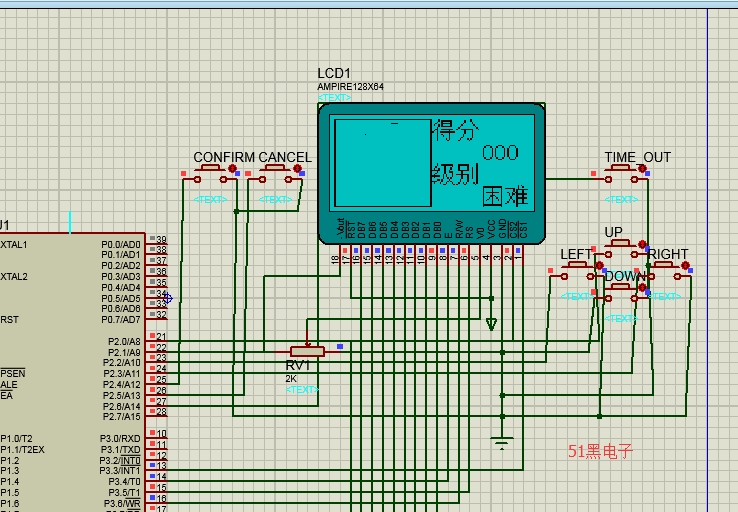Click the LEFT direction push button
The width and height of the screenshot is (738, 512).
577,271
